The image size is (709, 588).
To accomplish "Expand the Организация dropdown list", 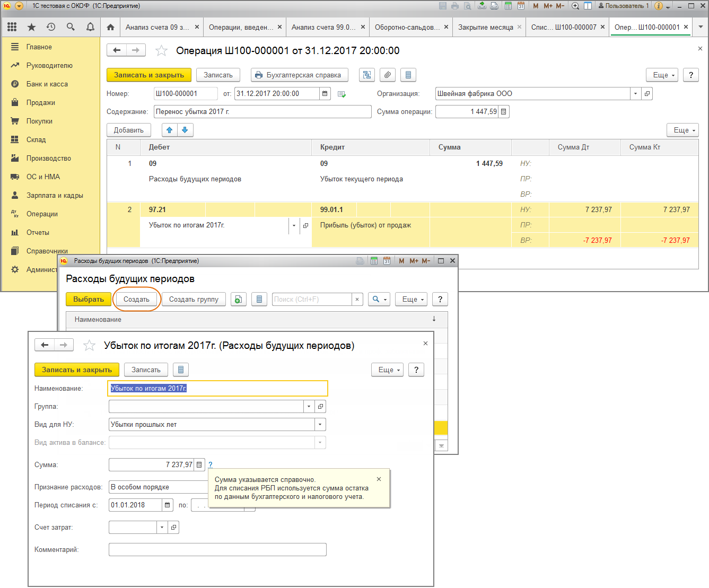I will pos(635,94).
